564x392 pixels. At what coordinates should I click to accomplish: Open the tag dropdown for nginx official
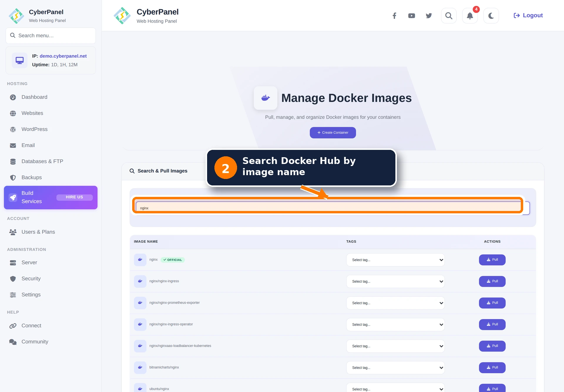pyautogui.click(x=395, y=260)
